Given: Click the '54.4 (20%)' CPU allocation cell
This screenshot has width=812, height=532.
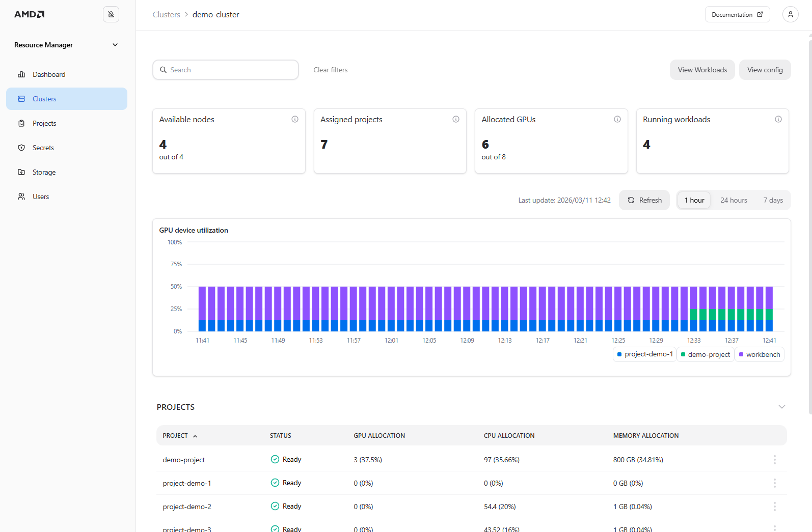Looking at the screenshot, I should (500, 507).
